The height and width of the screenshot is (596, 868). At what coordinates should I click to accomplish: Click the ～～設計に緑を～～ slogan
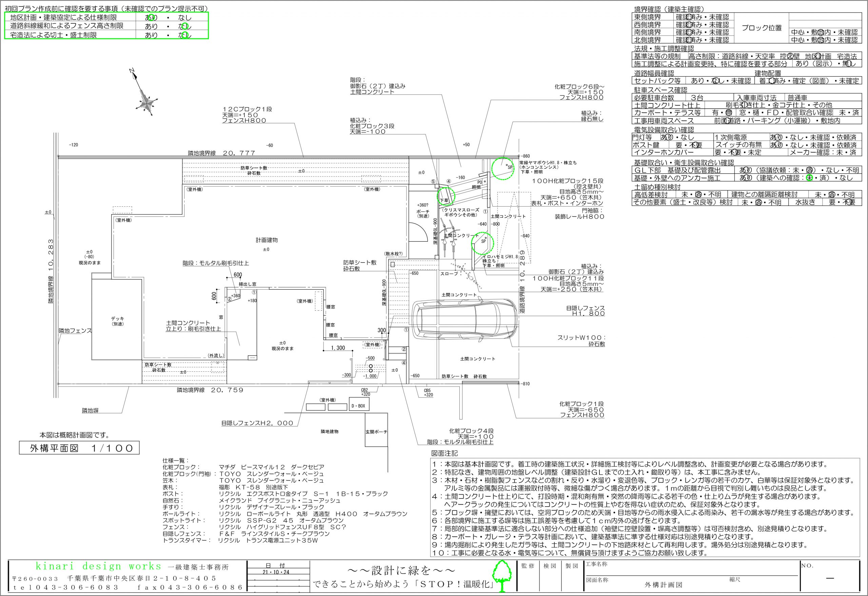[401, 571]
